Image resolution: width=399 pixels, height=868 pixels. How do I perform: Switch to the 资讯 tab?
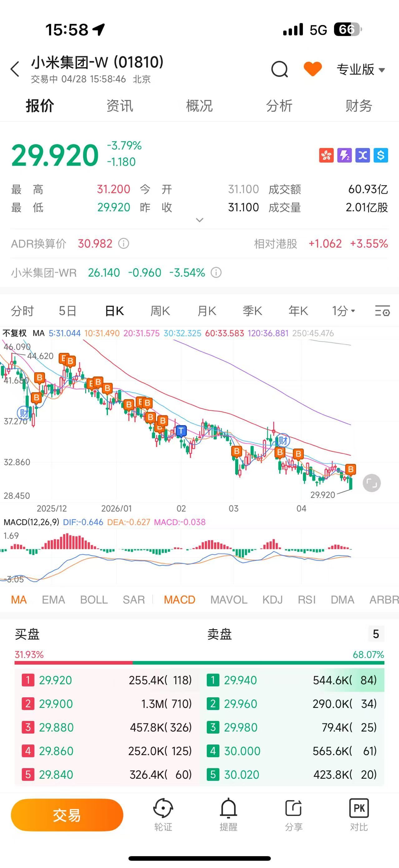tap(119, 106)
